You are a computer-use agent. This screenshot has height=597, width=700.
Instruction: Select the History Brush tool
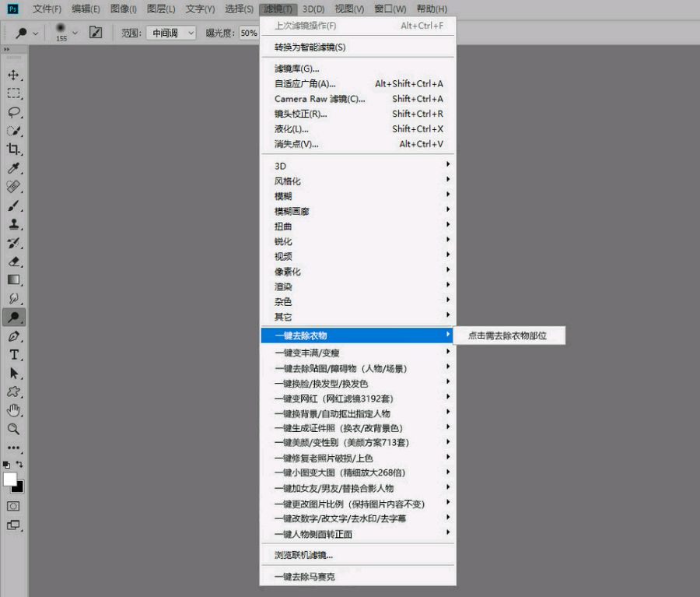click(13, 243)
